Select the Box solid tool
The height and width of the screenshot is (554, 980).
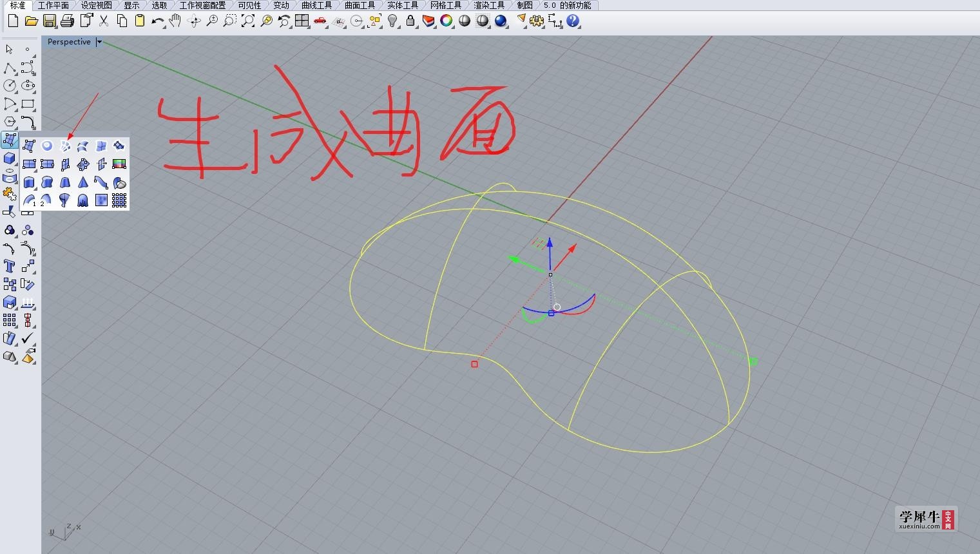click(10, 158)
